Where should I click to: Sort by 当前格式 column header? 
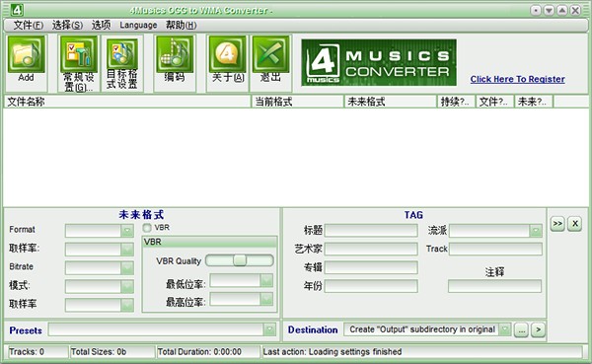tap(298, 102)
